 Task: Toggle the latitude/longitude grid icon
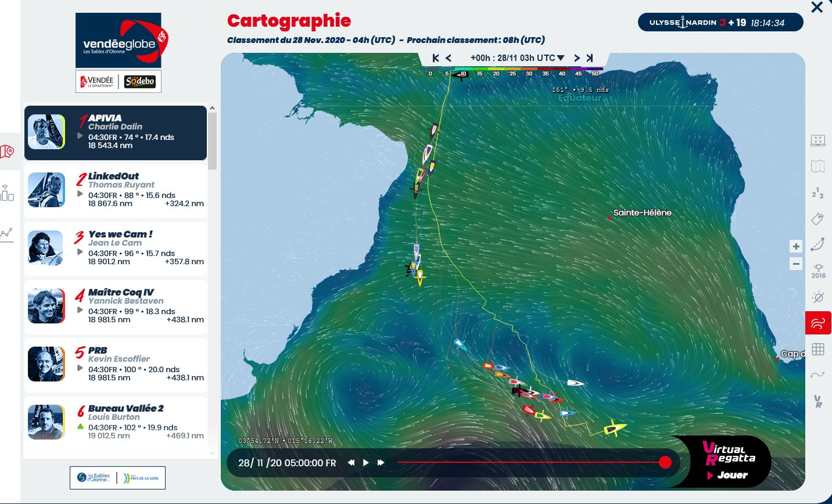(817, 349)
